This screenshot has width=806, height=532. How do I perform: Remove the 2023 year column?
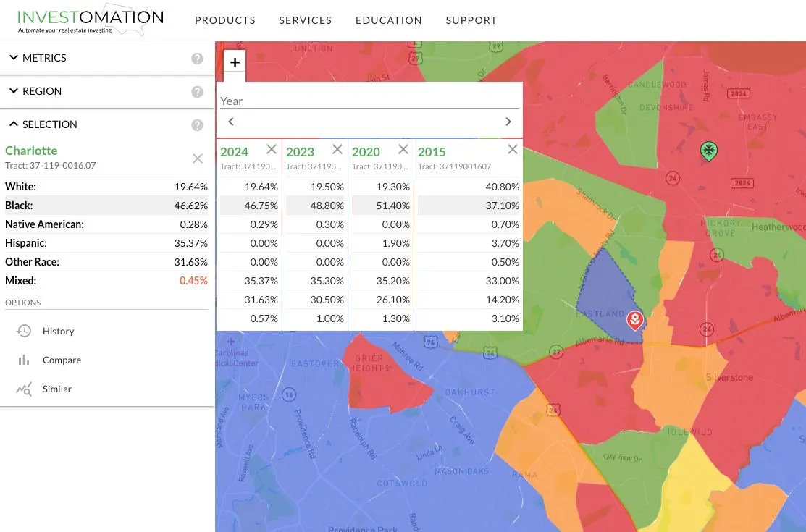[x=337, y=149]
